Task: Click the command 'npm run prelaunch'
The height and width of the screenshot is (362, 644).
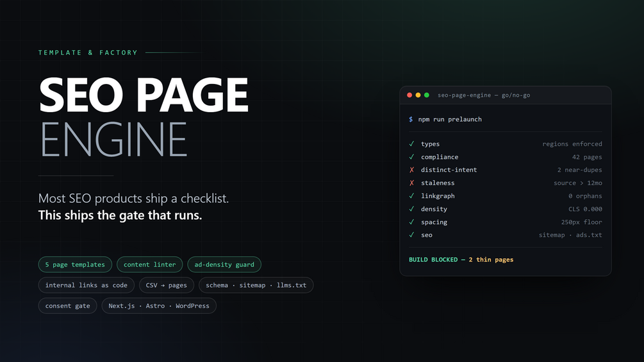Action: click(x=450, y=119)
